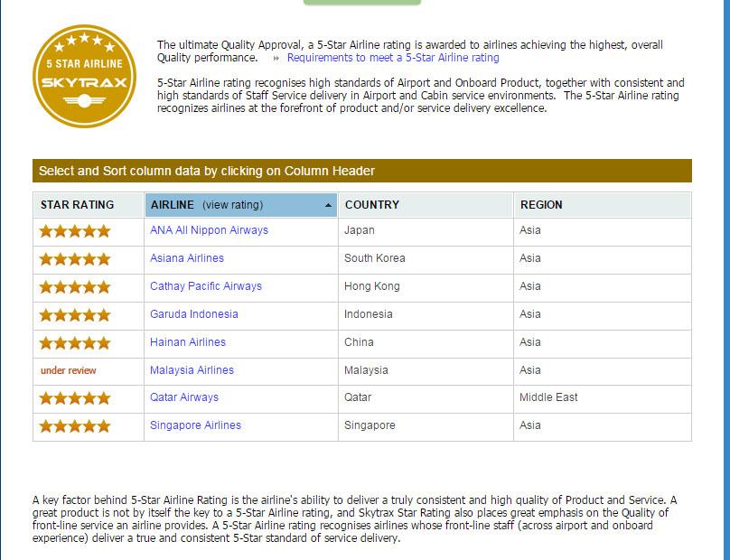Open Singapore Airlines rating
The width and height of the screenshot is (730, 560).
tap(195, 425)
